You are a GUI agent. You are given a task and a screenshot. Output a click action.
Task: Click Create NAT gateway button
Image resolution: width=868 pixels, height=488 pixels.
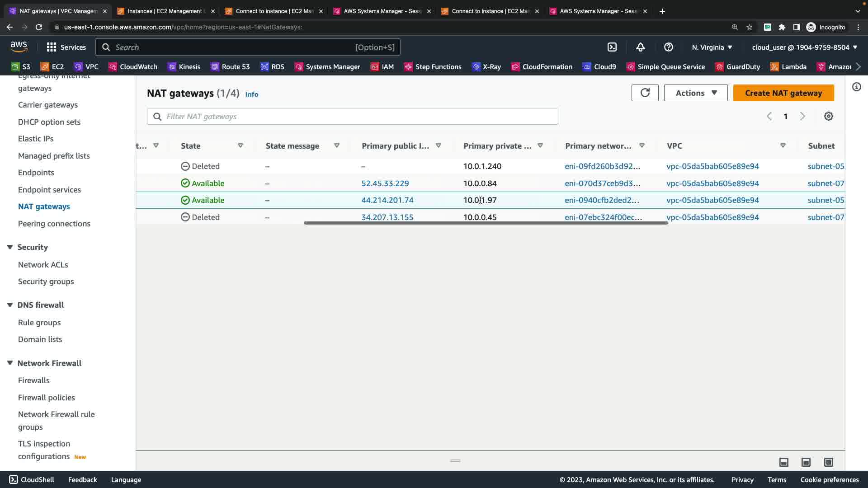point(783,93)
